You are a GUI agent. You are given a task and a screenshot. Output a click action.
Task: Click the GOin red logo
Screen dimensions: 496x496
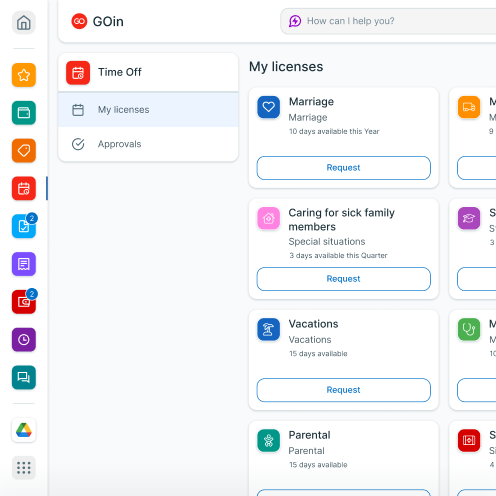tap(79, 21)
